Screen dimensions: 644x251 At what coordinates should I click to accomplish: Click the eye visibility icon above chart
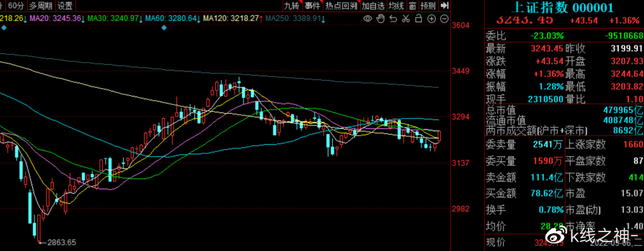click(368, 18)
